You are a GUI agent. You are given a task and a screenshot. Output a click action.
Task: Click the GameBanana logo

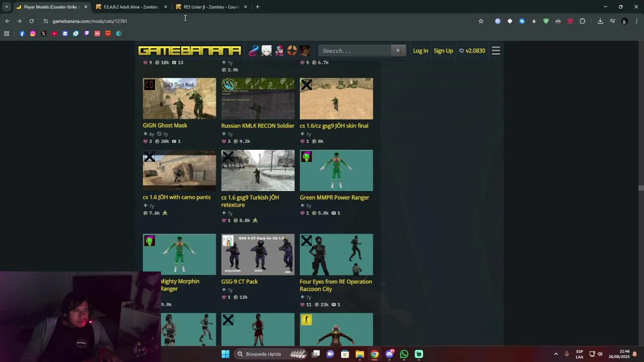tap(190, 51)
